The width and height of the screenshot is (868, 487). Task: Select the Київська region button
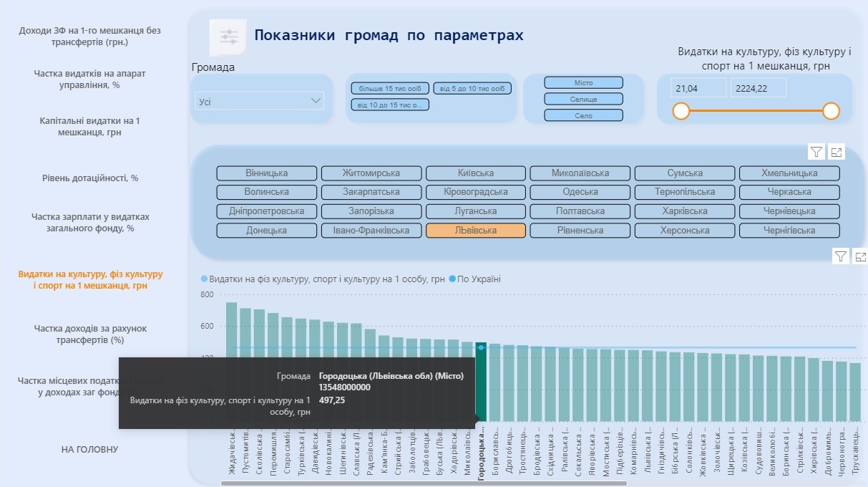[476, 173]
